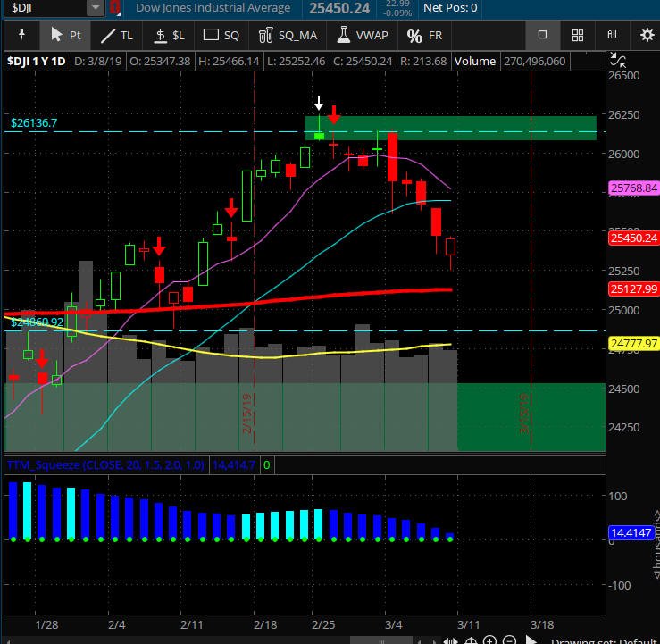Image resolution: width=660 pixels, height=644 pixels.
Task: Pin the drawing tools toolbar
Action: 21,35
